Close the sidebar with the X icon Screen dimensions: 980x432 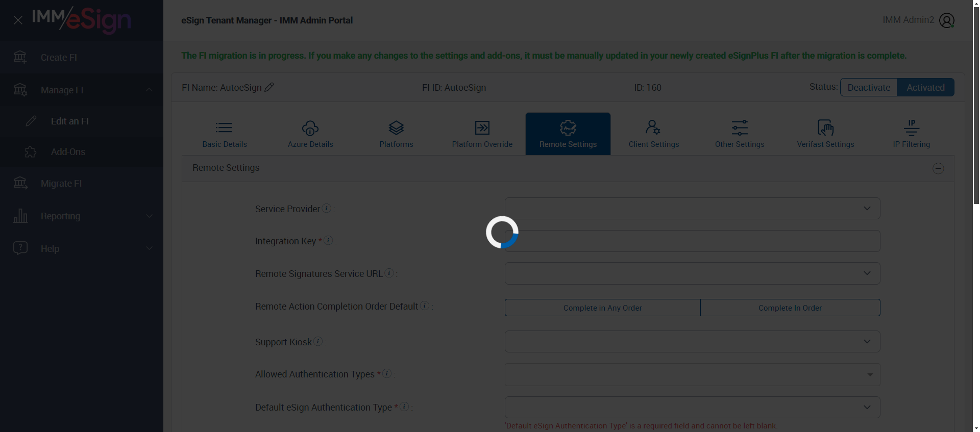18,20
